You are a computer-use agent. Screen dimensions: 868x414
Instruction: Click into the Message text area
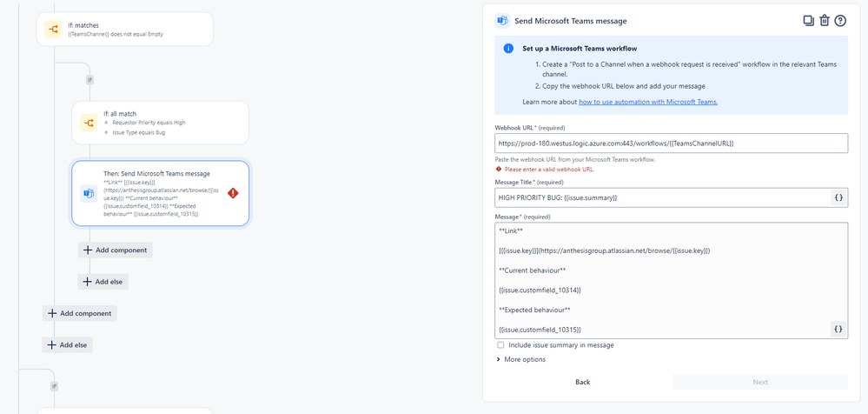click(671, 280)
